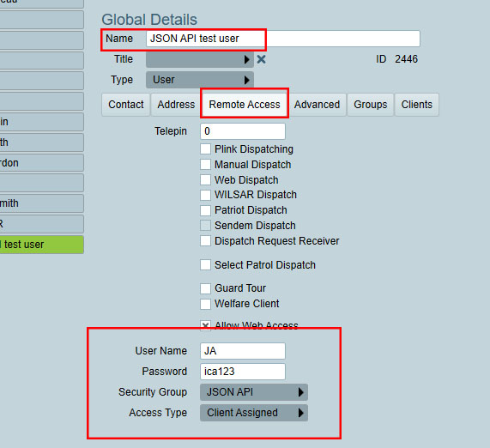Open the Clients tab
This screenshot has width=490, height=448.
click(416, 105)
